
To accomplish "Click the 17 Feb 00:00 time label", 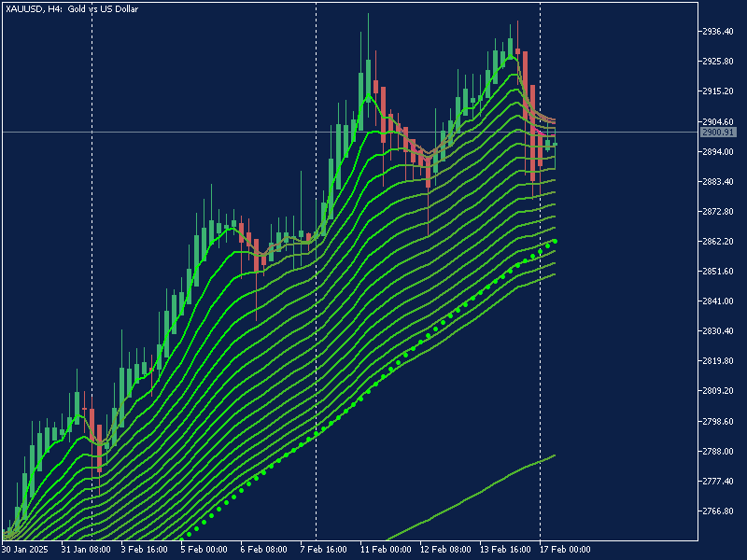I will (x=565, y=550).
